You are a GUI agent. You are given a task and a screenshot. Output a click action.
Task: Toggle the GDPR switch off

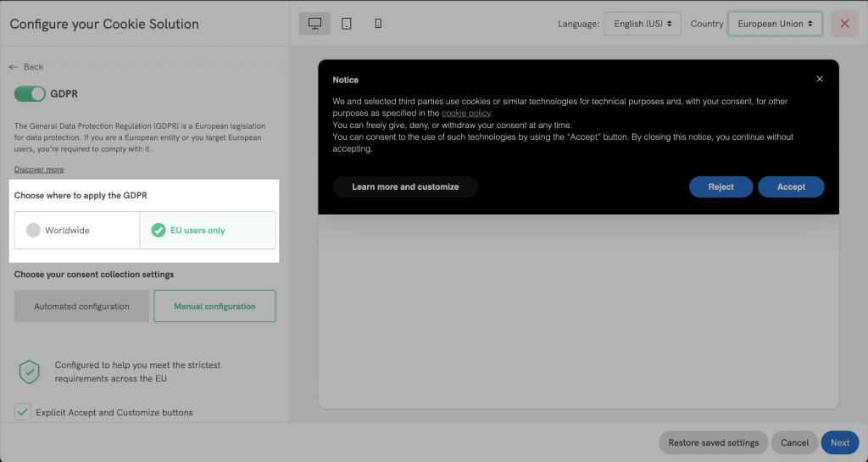coord(30,94)
